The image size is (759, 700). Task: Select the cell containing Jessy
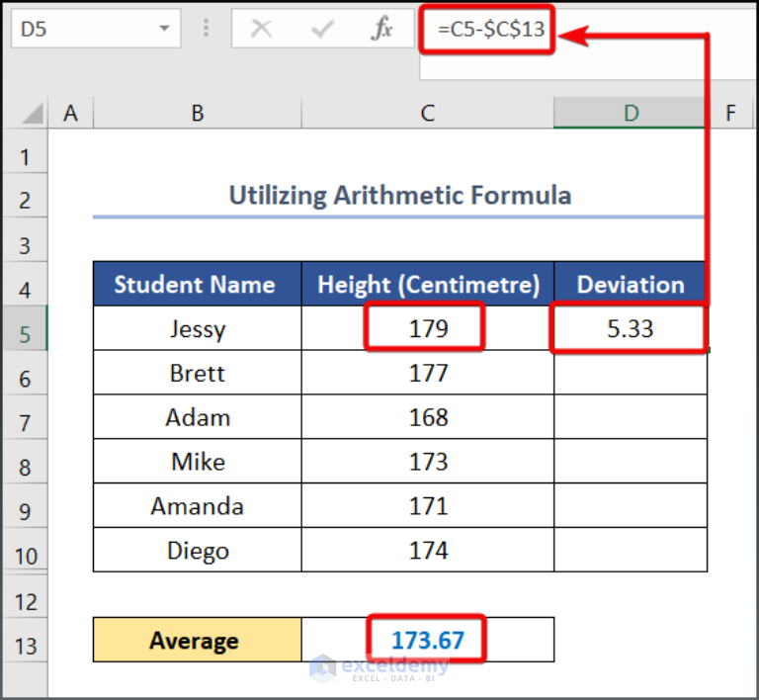(x=197, y=328)
